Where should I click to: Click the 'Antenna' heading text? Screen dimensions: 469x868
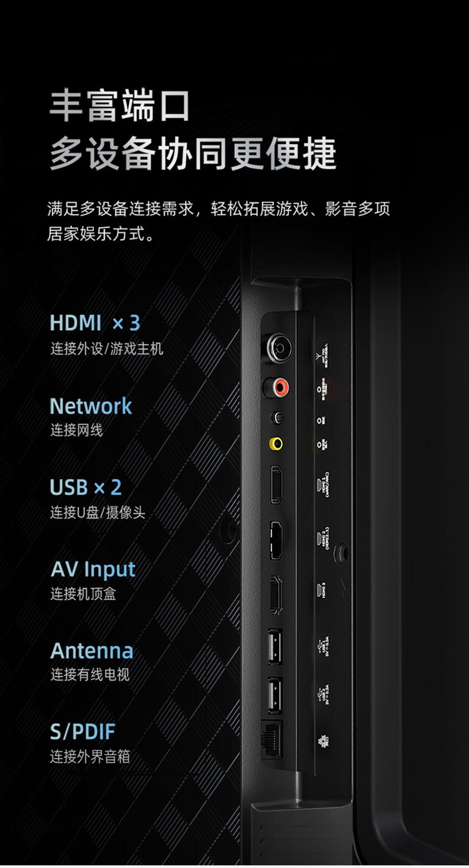pos(92,651)
